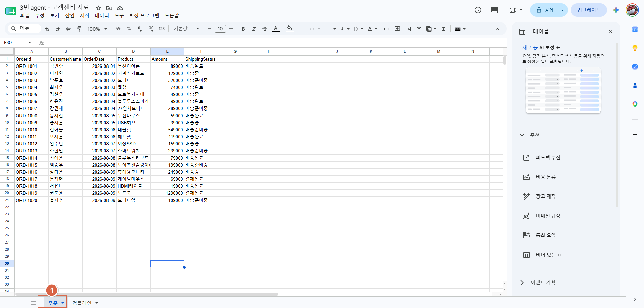Open the font family dropdown
This screenshot has width=644, height=308.
click(186, 29)
